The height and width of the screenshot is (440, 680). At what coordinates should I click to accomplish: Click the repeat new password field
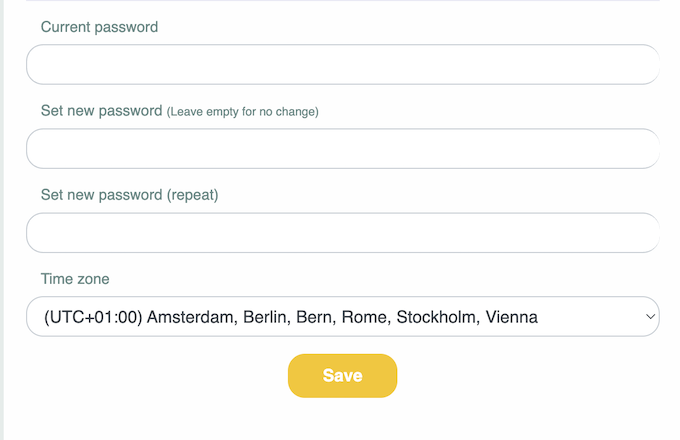(x=342, y=233)
